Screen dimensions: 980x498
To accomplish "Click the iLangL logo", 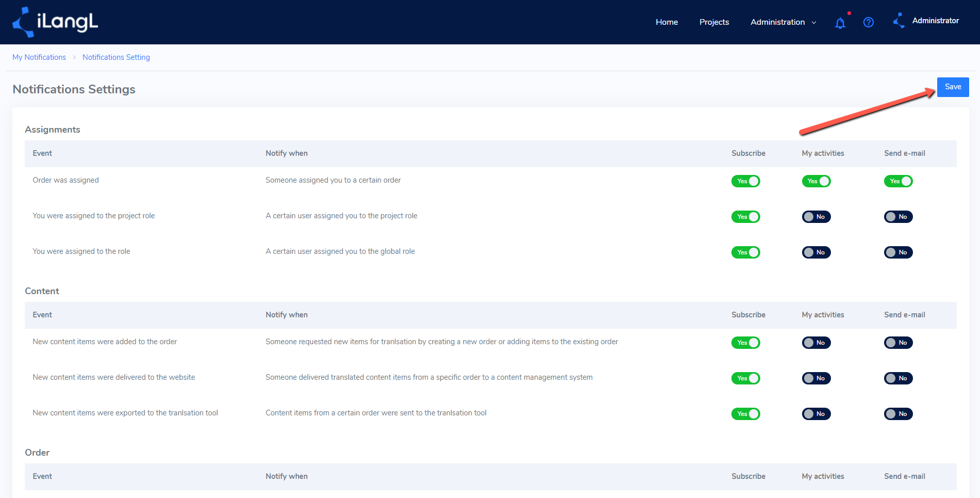I will [55, 22].
